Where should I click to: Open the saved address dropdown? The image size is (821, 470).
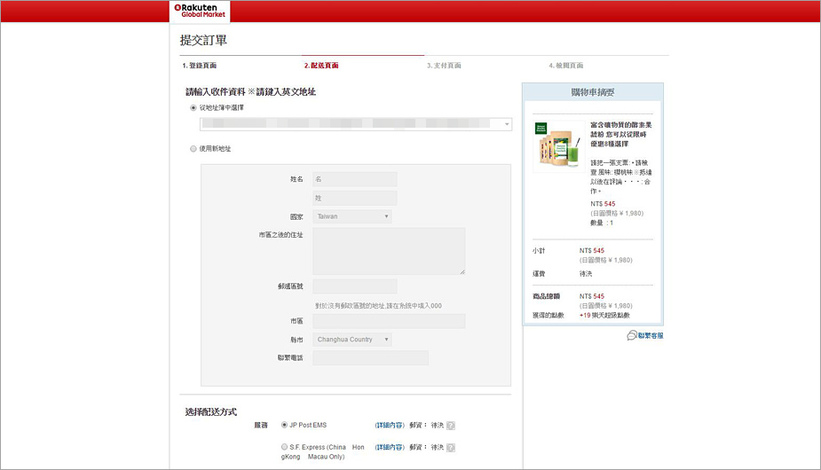pos(355,124)
